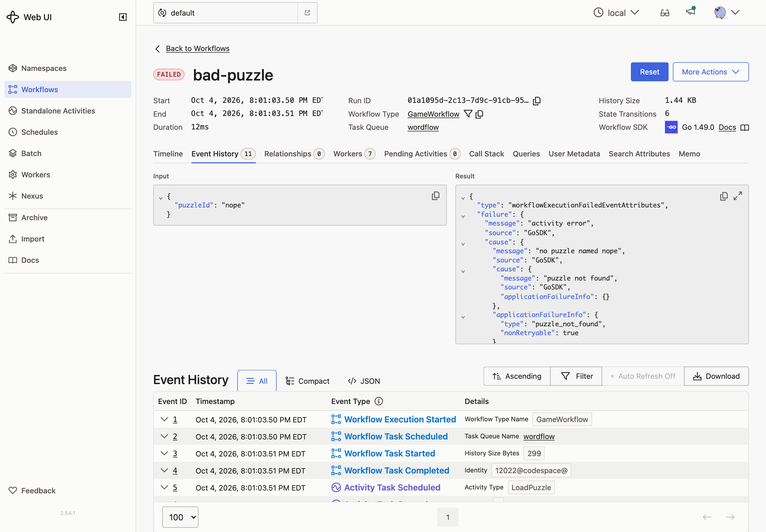Screen dimensions: 766x532
Task: Toggle Auto Refresh Off button
Action: (x=643, y=376)
